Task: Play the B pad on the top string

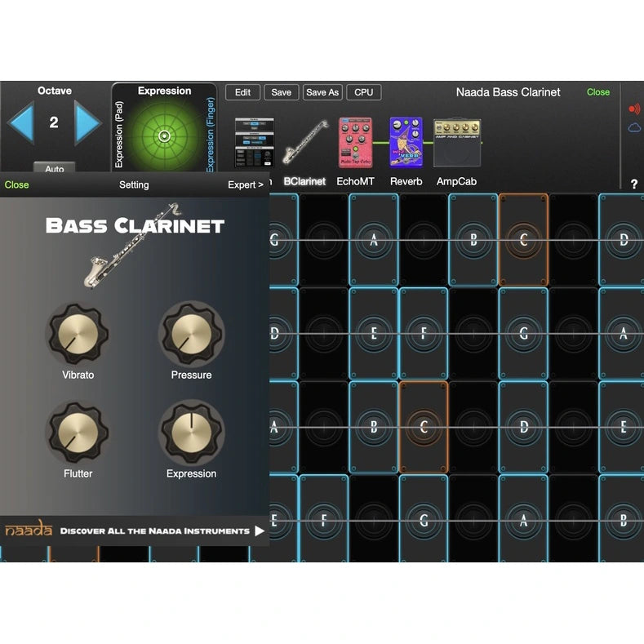Action: click(473, 240)
